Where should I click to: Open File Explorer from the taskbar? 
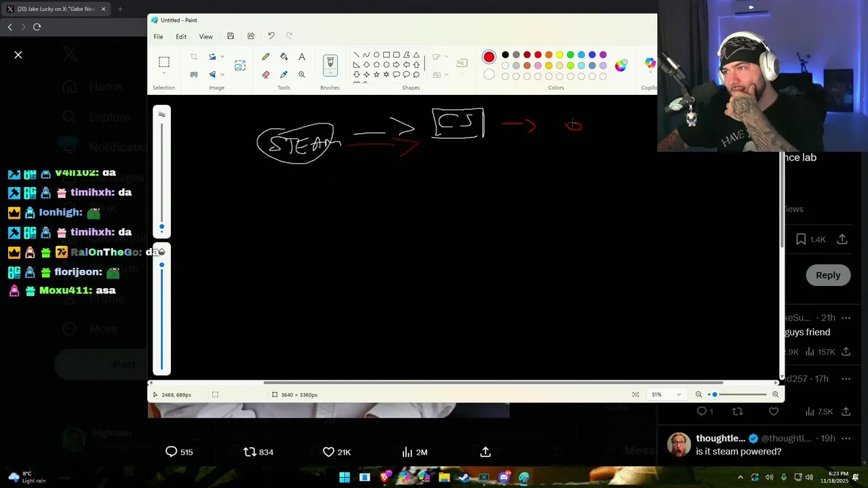coord(444,477)
